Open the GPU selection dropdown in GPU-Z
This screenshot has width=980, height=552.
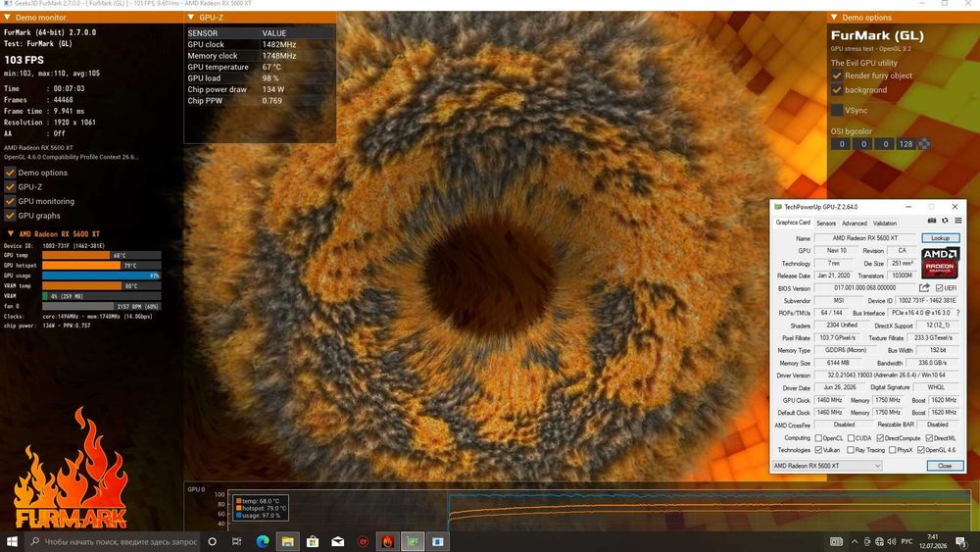pyautogui.click(x=827, y=466)
